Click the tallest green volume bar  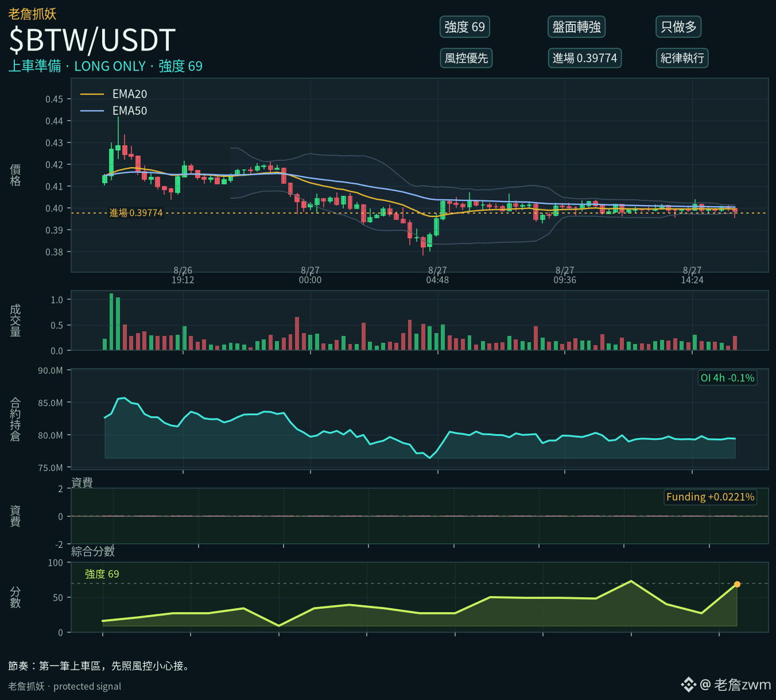111,322
